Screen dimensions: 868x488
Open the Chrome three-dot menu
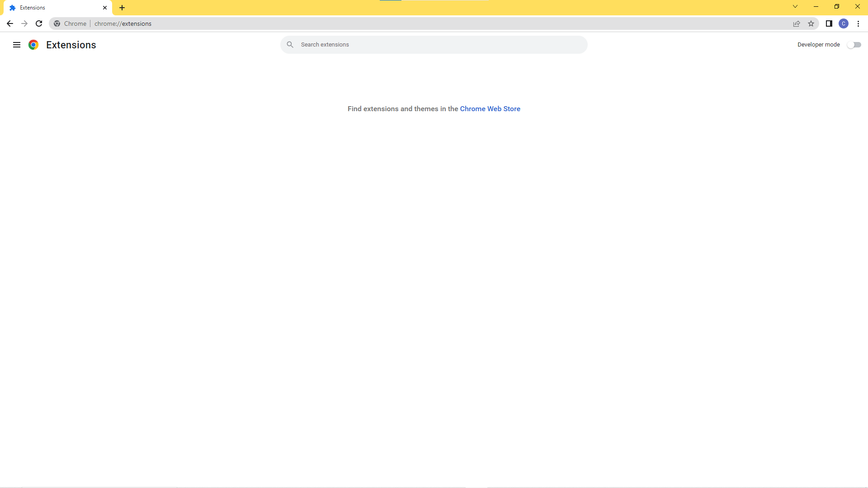click(858, 23)
